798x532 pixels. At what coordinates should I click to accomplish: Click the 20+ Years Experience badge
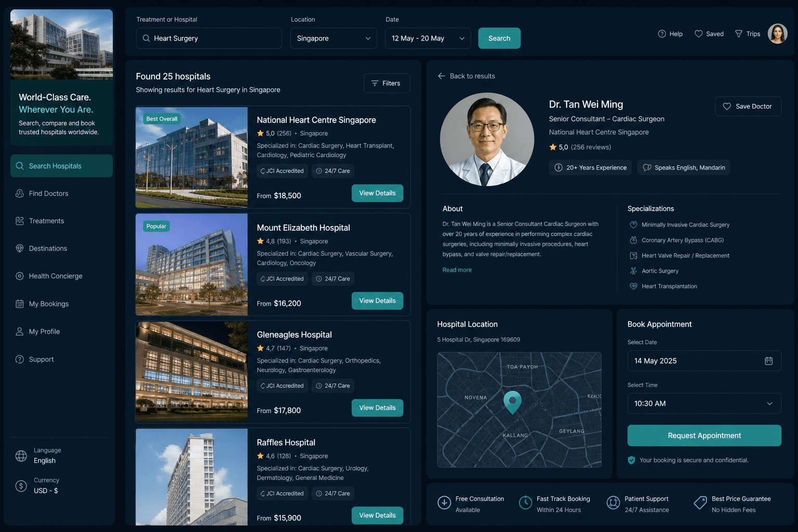click(590, 168)
